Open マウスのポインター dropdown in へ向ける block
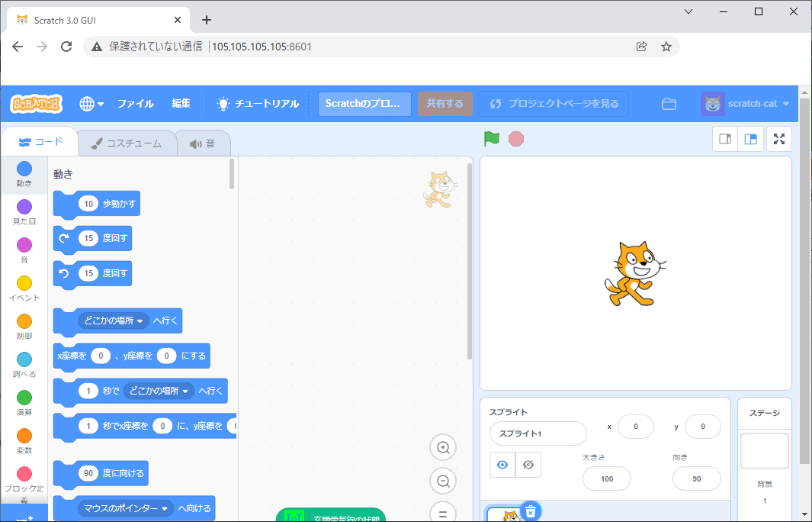 pyautogui.click(x=126, y=508)
